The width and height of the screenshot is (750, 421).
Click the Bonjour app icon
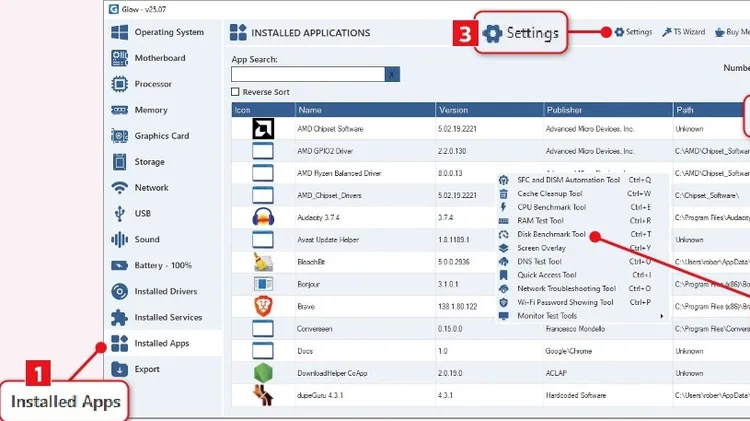pyautogui.click(x=263, y=284)
